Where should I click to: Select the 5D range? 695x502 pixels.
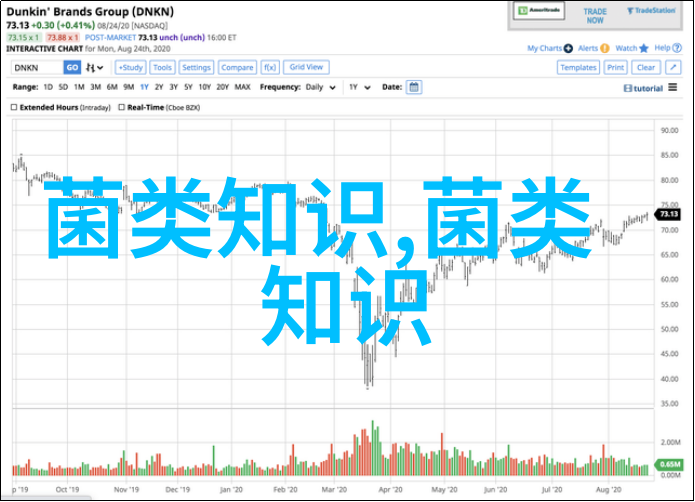pyautogui.click(x=63, y=87)
